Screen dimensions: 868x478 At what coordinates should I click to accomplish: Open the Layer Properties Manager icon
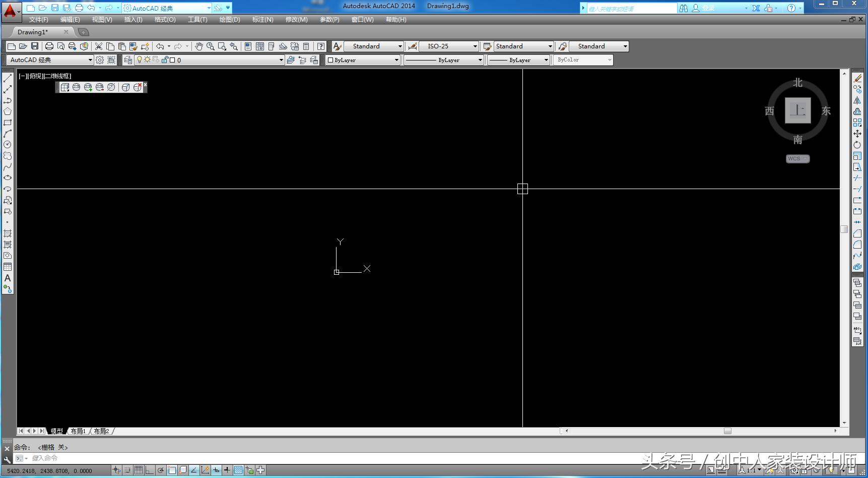click(x=128, y=60)
